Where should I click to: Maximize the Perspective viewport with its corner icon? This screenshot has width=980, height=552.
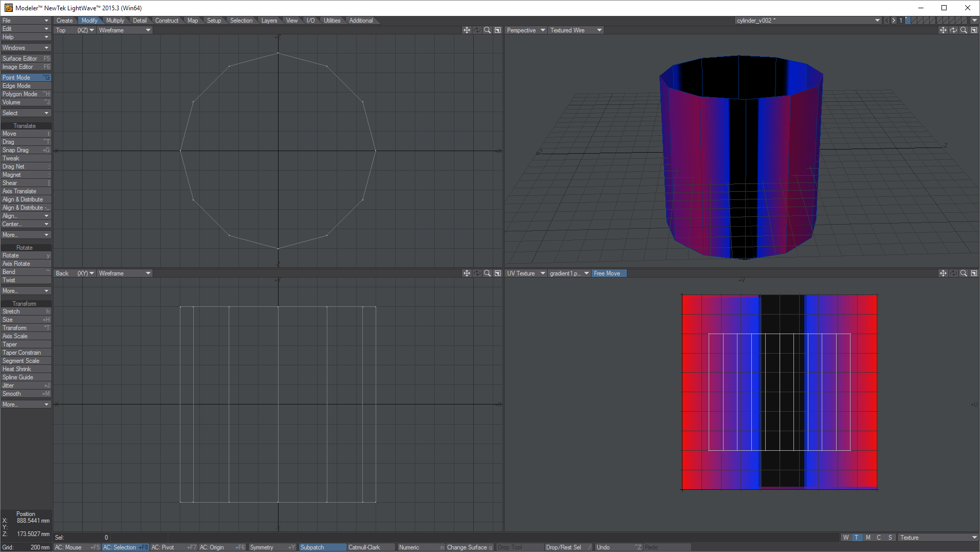(x=974, y=30)
